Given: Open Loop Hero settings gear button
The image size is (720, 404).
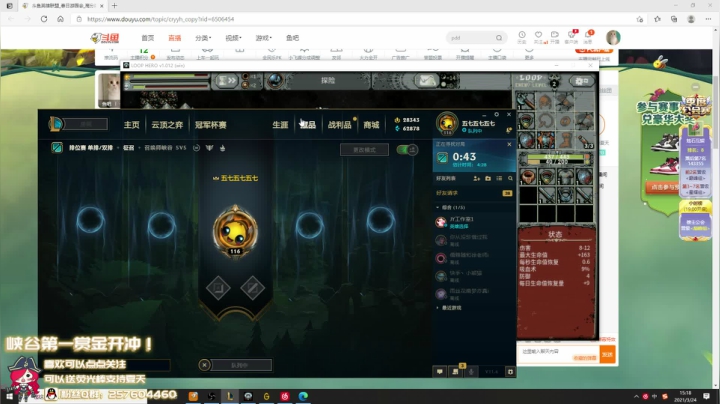Looking at the screenshot, I should pos(581,81).
